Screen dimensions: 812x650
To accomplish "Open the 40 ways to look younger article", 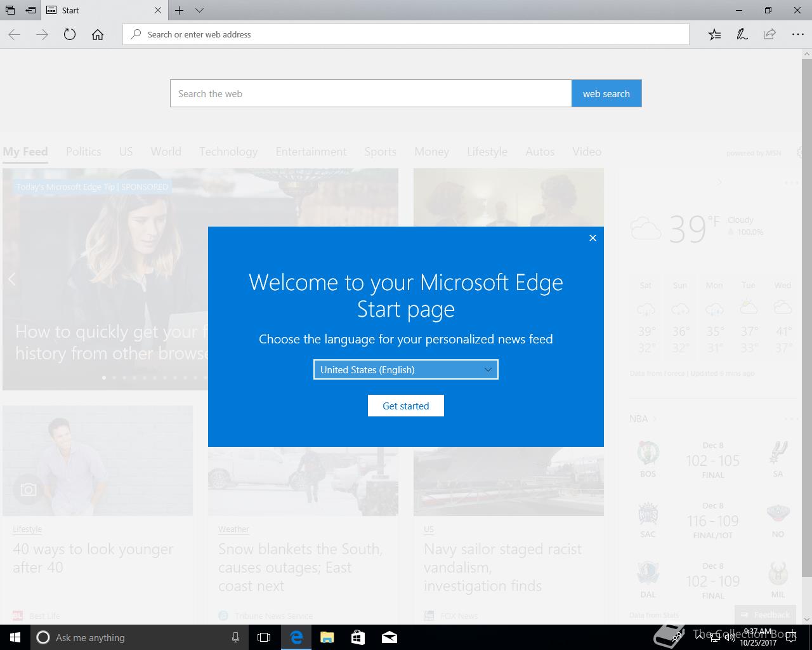I will (x=93, y=558).
